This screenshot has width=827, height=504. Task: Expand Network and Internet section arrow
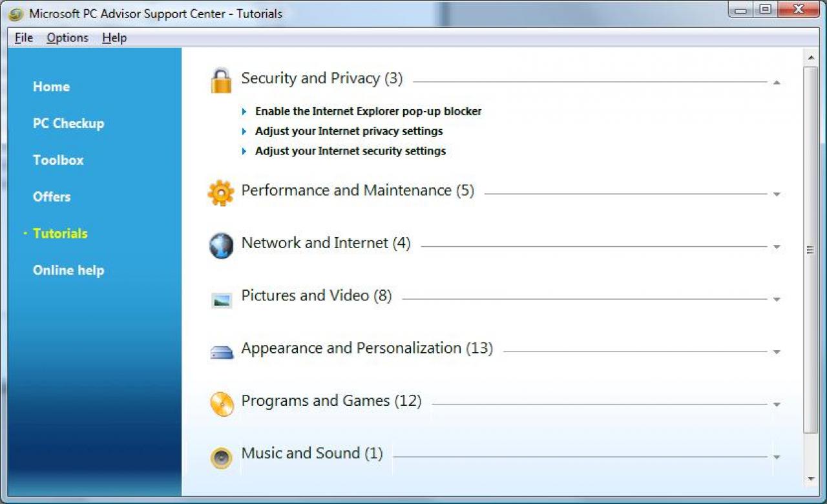pyautogui.click(x=777, y=247)
